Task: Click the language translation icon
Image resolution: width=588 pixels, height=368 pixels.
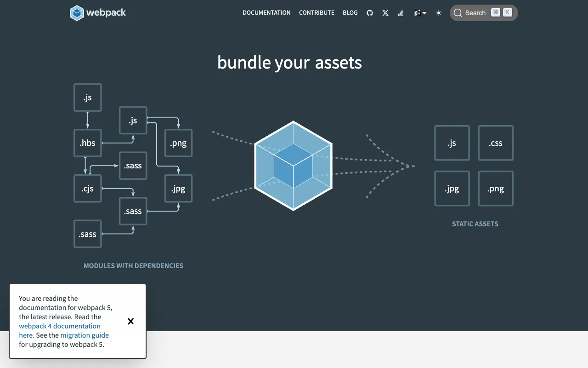Action: tap(417, 13)
